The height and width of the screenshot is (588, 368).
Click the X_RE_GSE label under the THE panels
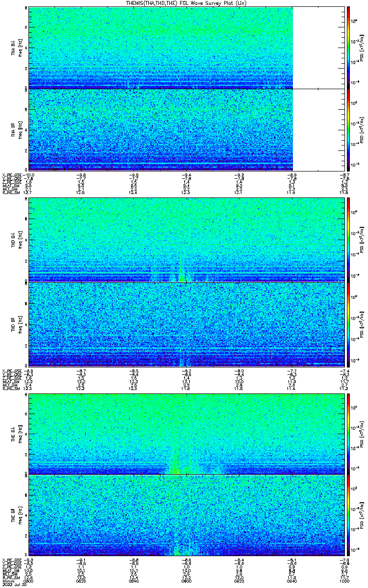(x=11, y=560)
